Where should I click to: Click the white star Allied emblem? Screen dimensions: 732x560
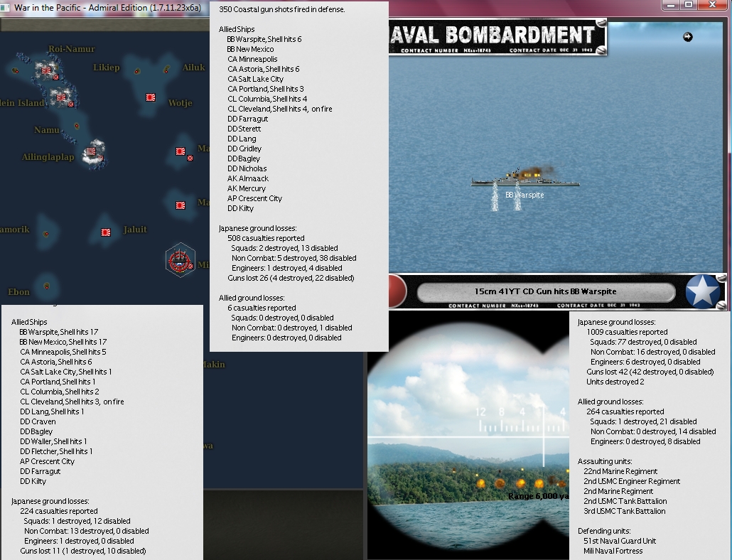[x=703, y=291]
